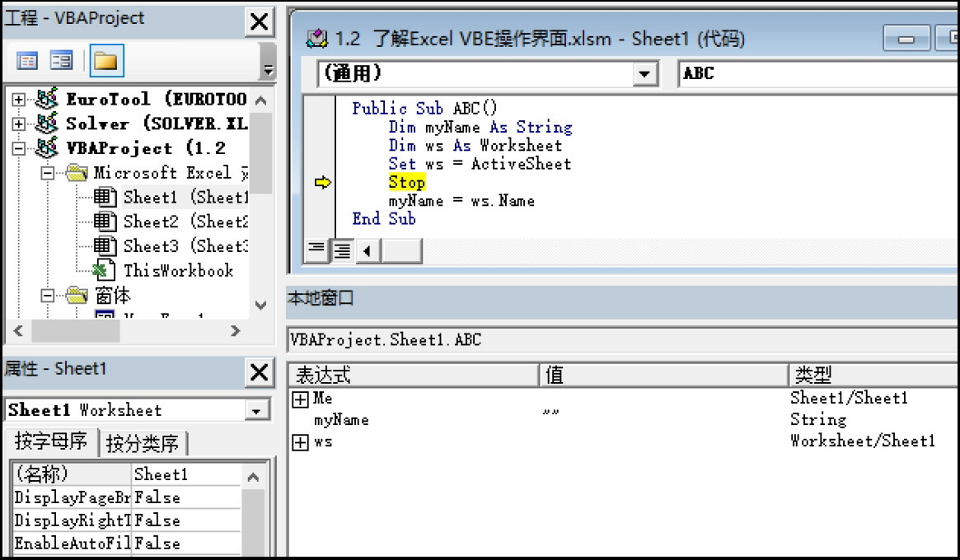Viewport: 960px width, 560px height.
Task: Switch to Procedure View icon below code
Action: [x=315, y=250]
